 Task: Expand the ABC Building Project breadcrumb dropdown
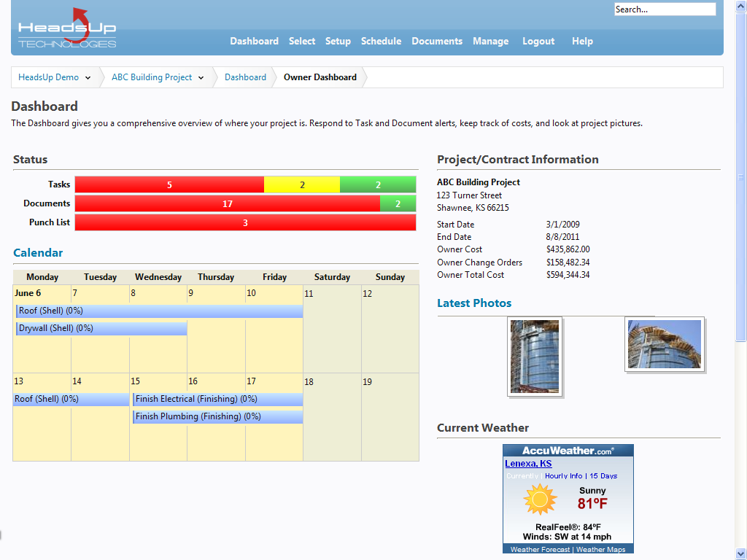(x=201, y=77)
